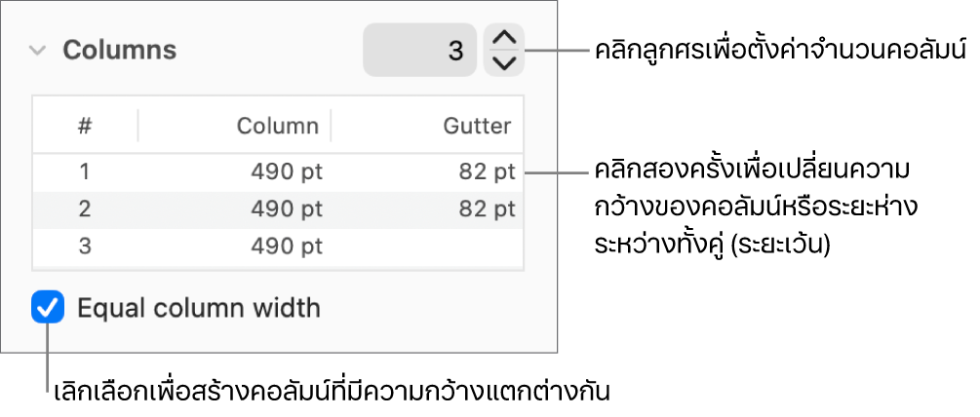Click the # table header
980x417 pixels.
[86, 126]
